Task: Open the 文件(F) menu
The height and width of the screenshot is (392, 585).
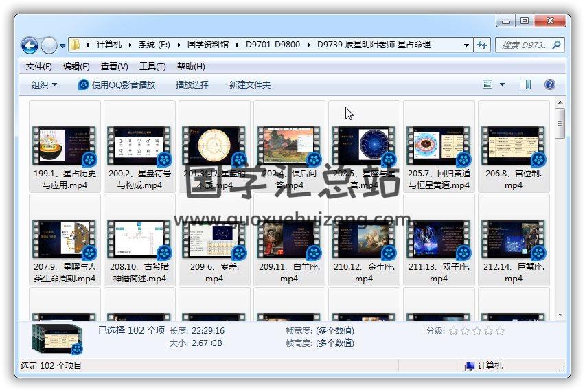Action: (39, 66)
